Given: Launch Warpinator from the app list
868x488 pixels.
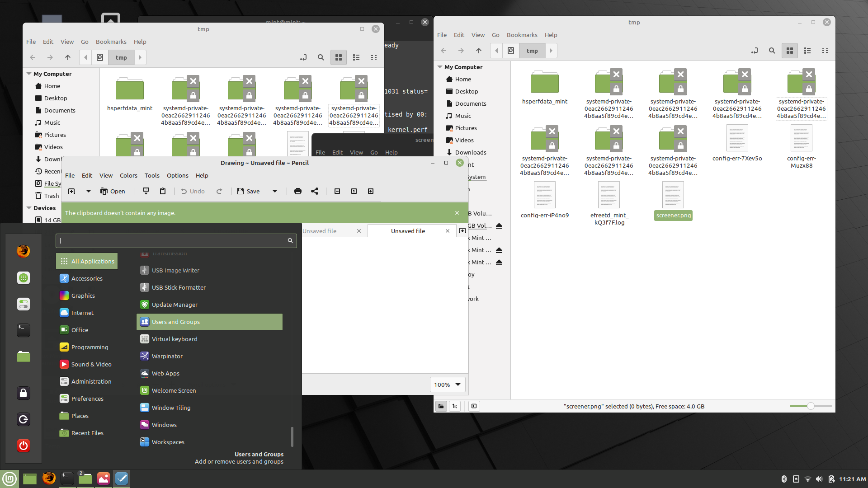Looking at the screenshot, I should pyautogui.click(x=209, y=356).
